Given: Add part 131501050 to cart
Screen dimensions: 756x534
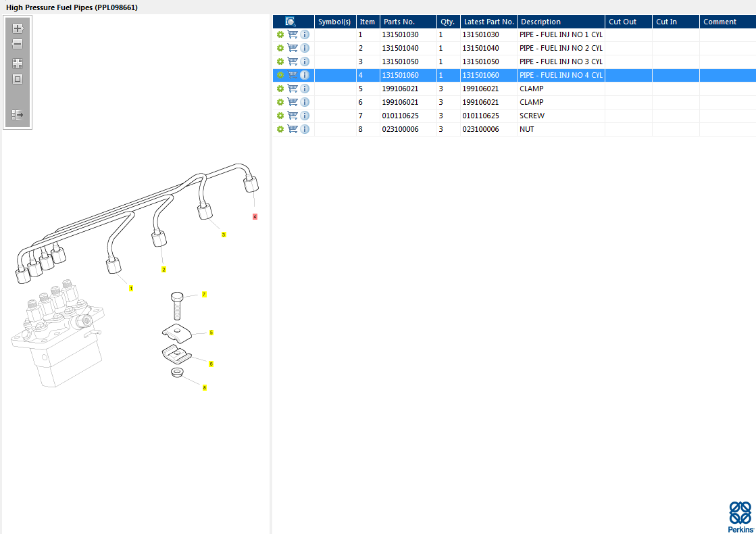Looking at the screenshot, I should 292,62.
